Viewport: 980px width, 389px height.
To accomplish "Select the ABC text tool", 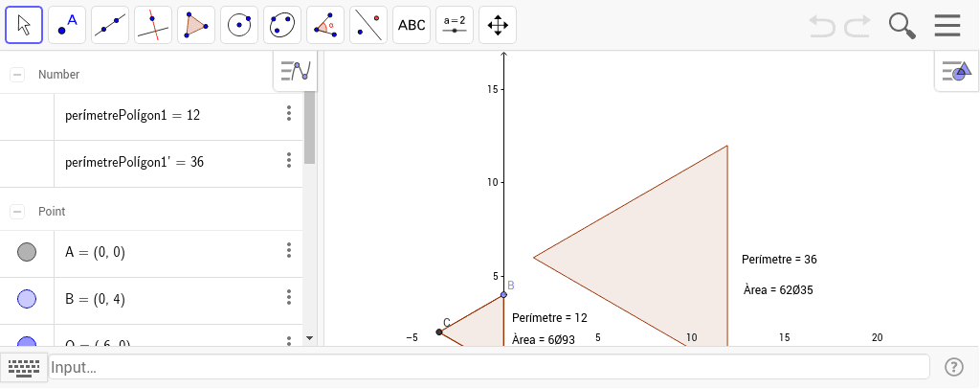I will click(412, 25).
